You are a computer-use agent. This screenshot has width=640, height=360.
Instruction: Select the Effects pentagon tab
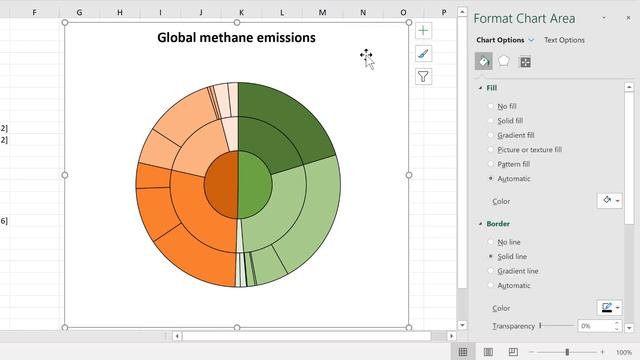coord(504,62)
